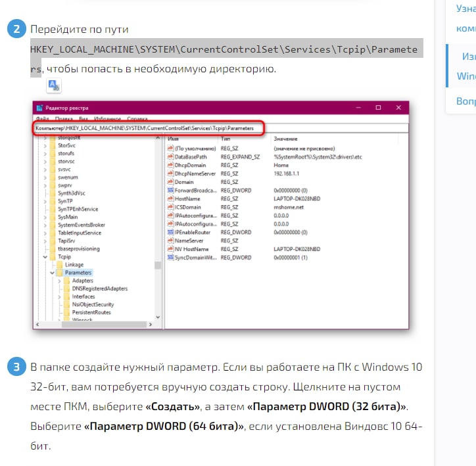Viewport: 476px width, 466px height.
Task: Click the tree horizontal scrollbar left arrow
Action: [37, 324]
